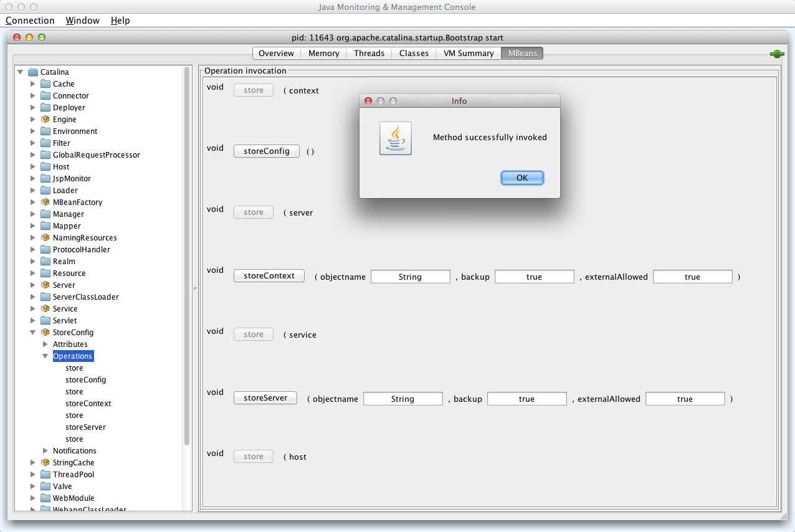795x532 pixels.
Task: Click the Valve folder icon
Action: tap(45, 487)
